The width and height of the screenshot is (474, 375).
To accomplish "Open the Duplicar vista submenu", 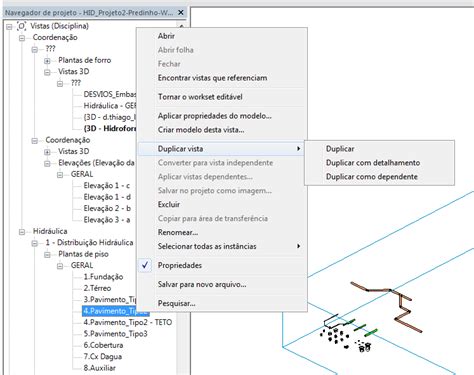I will (x=222, y=149).
